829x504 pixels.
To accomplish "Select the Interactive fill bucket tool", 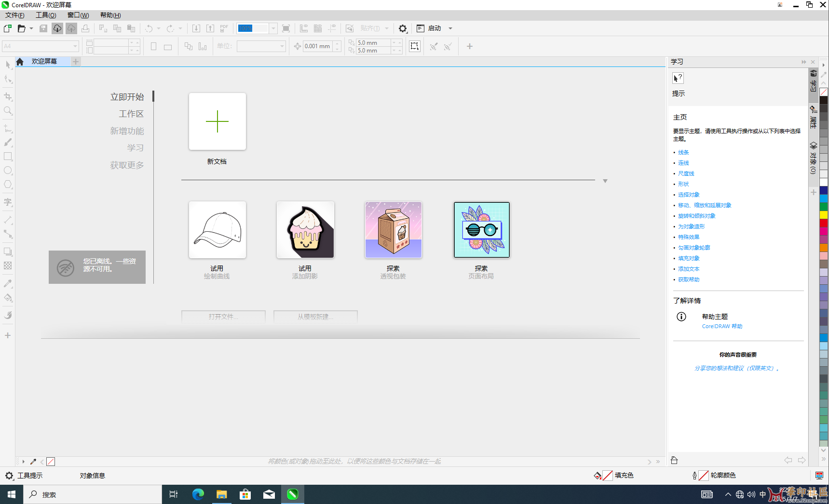I will coord(8,298).
